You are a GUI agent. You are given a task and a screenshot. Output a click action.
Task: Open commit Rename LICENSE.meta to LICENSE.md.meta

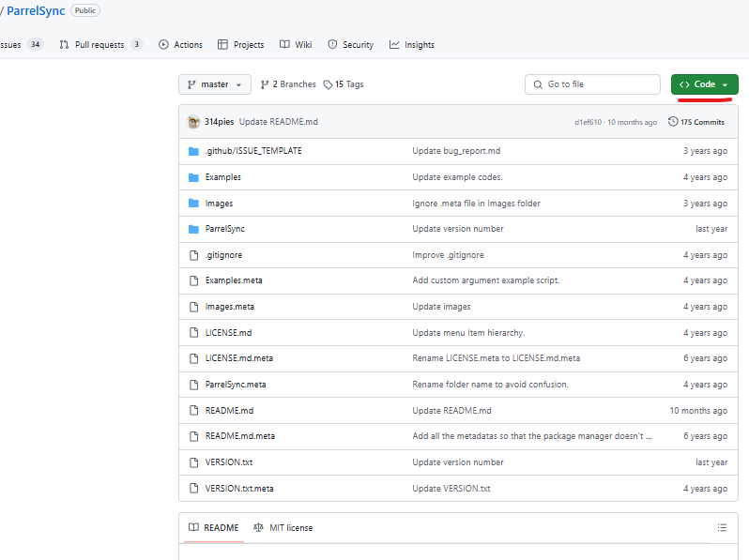click(497, 358)
